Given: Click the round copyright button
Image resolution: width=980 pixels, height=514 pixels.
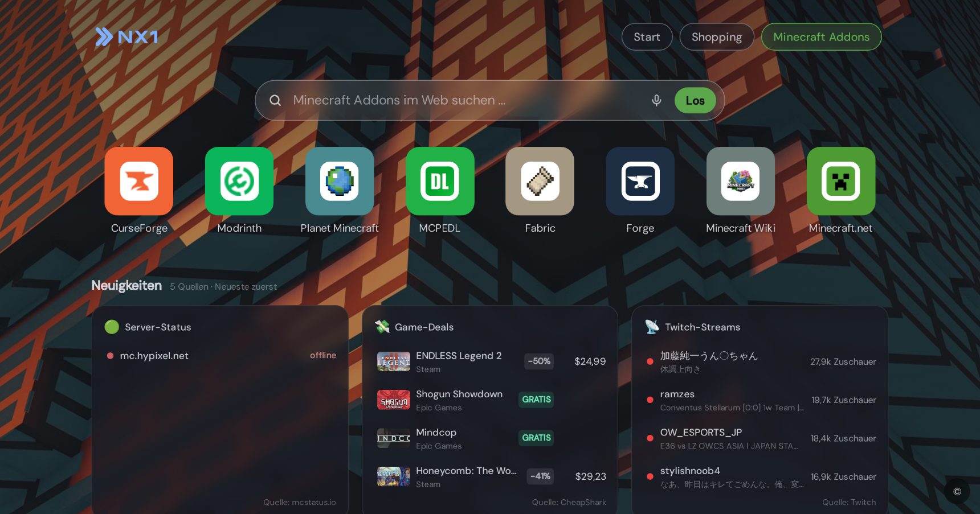Looking at the screenshot, I should click(957, 491).
